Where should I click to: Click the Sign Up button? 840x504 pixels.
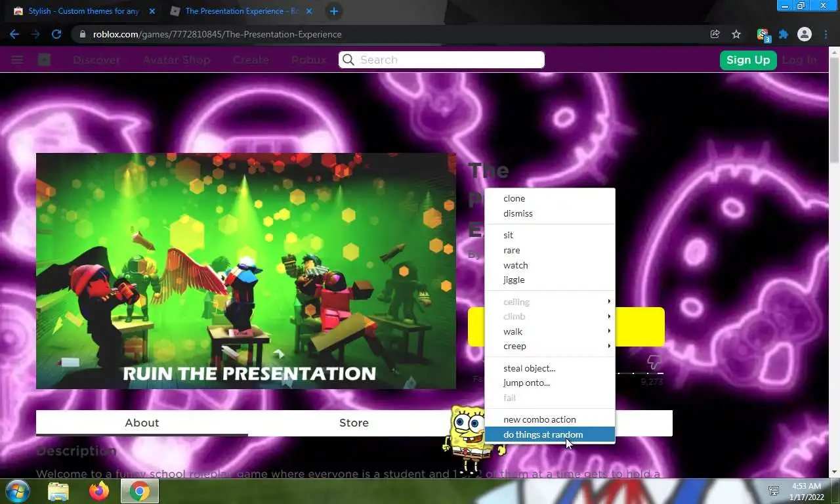point(748,60)
